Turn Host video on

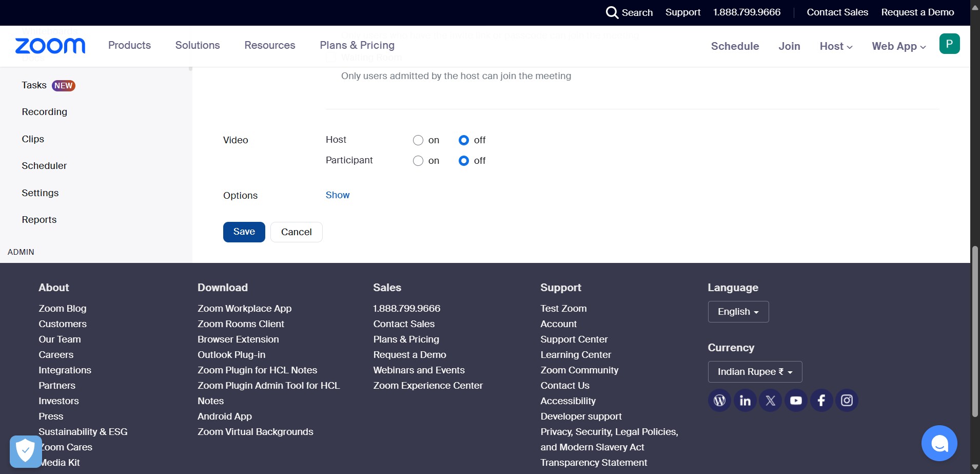(x=418, y=140)
